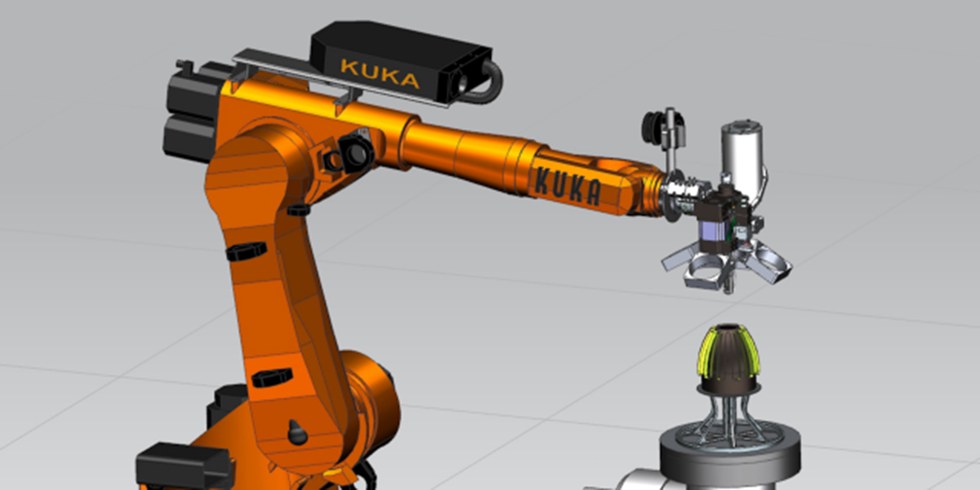This screenshot has height=490, width=980.
Task: Click the three-finger gripper end effector
Action: click(x=726, y=265)
